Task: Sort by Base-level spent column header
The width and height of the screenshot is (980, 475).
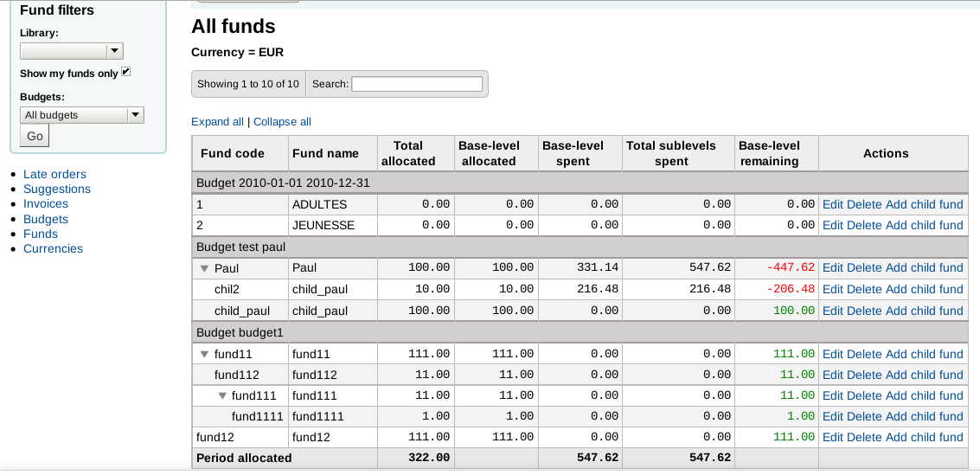Action: 573,153
